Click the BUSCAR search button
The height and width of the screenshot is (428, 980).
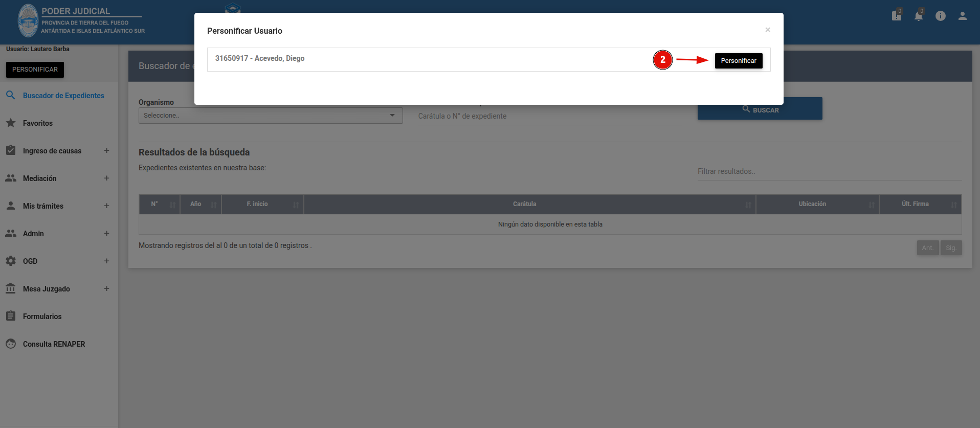(x=760, y=109)
